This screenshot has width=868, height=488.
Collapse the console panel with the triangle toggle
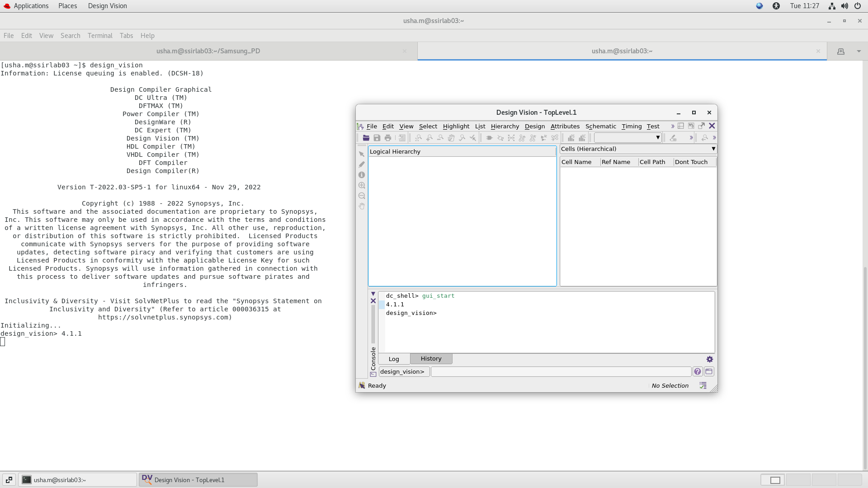(373, 294)
